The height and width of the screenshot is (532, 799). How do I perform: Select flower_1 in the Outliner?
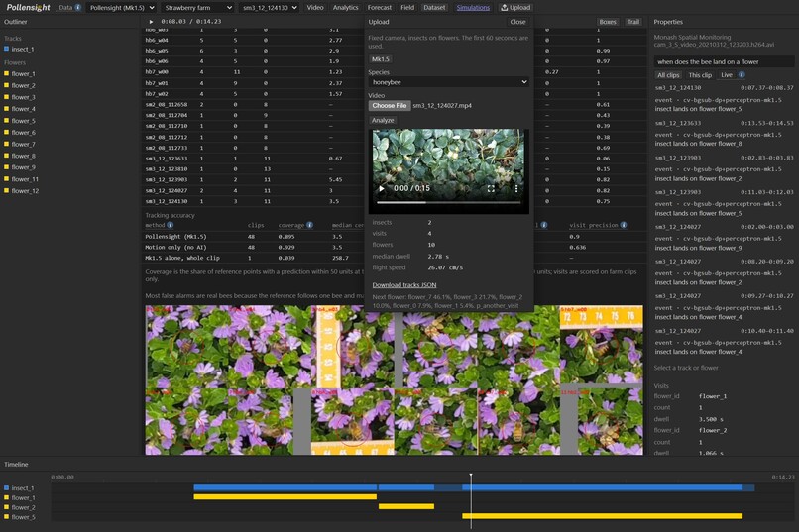(23, 74)
